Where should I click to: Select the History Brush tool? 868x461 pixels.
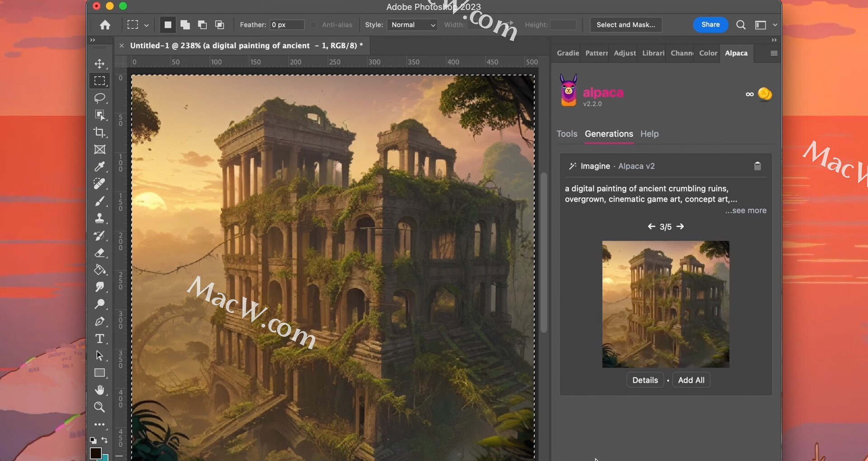click(x=99, y=235)
